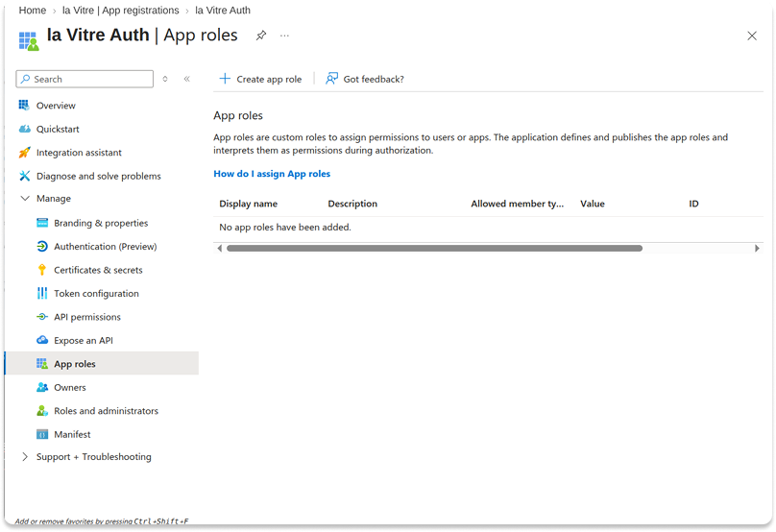This screenshot has height=532, width=776.
Task: Click the Roles and administrators icon
Action: (x=42, y=411)
